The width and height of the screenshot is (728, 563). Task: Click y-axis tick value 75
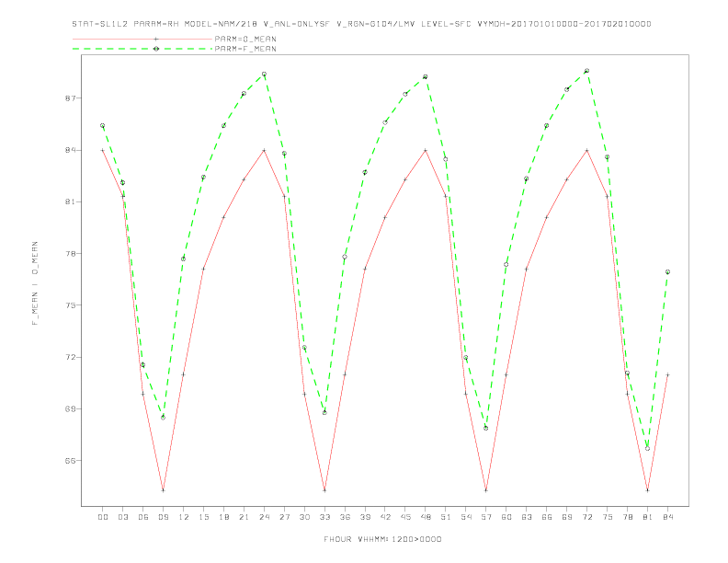click(x=70, y=305)
